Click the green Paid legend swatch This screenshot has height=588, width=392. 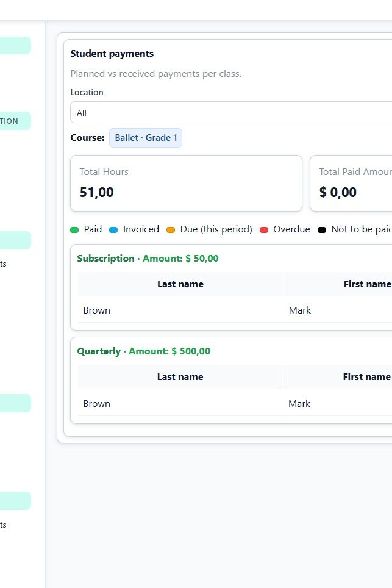[x=74, y=230]
